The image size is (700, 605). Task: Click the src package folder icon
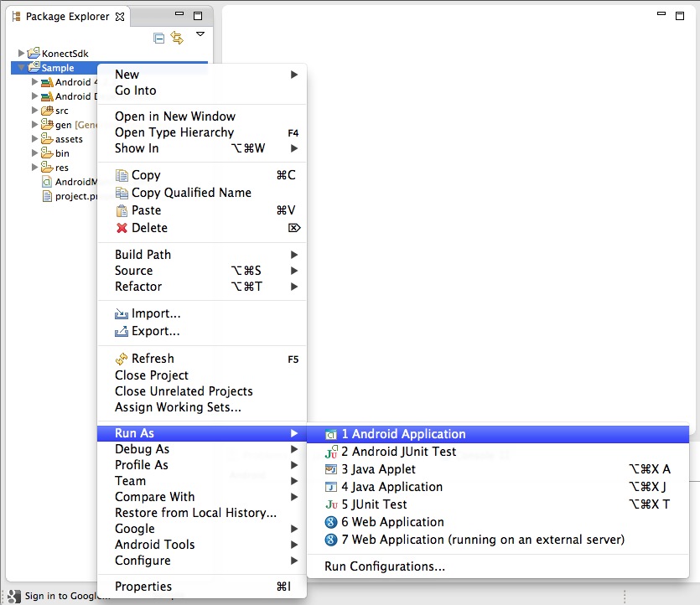pos(47,111)
